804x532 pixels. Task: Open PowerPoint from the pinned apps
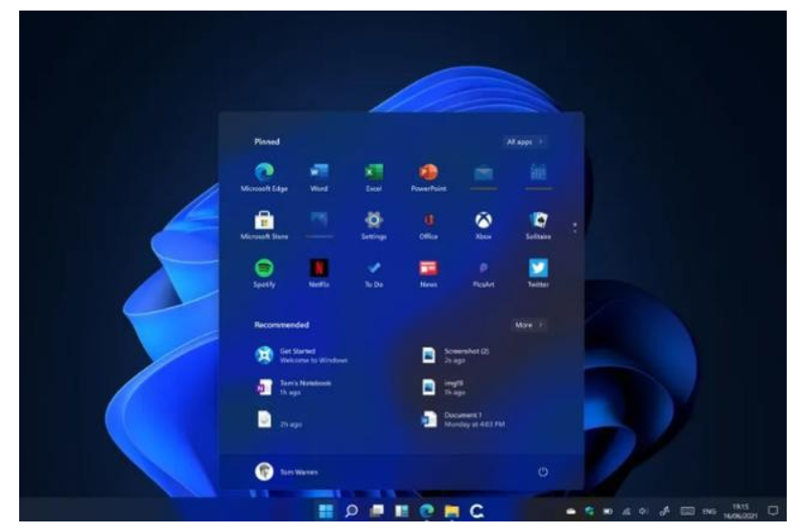429,176
